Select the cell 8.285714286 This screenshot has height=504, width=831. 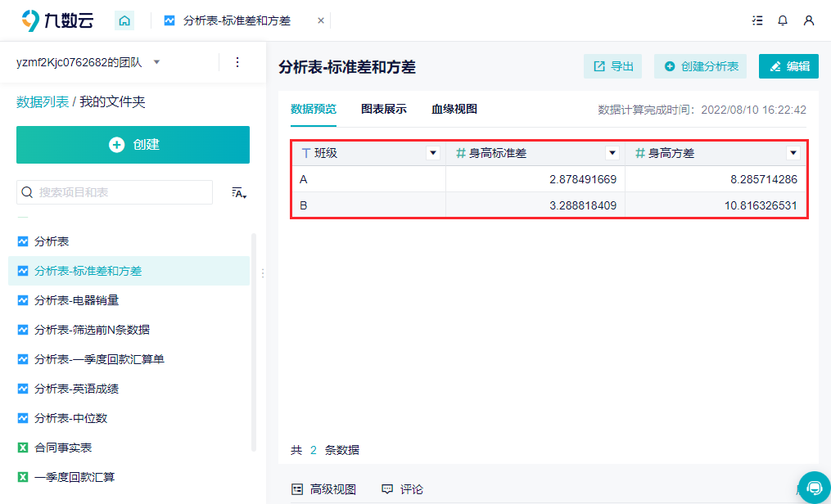[716, 179]
